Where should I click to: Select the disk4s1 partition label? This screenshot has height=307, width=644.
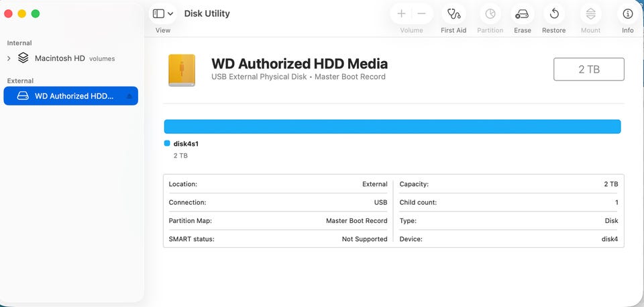pyautogui.click(x=186, y=144)
